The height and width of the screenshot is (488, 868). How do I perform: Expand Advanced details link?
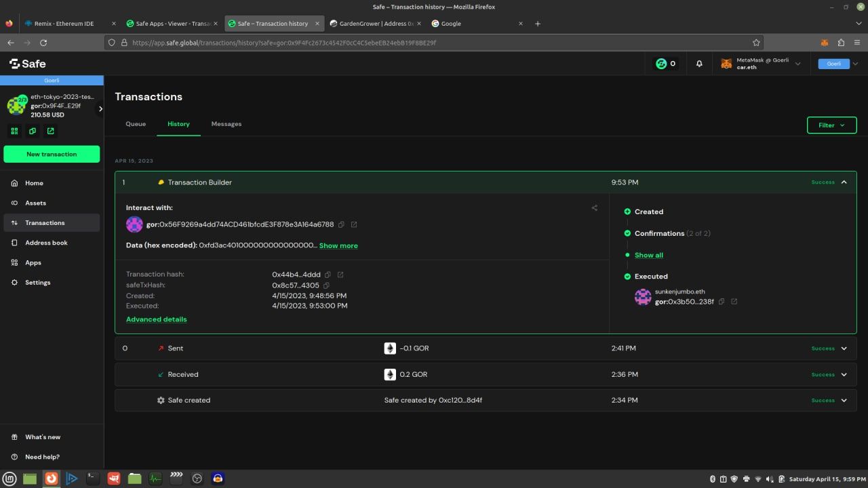[156, 319]
